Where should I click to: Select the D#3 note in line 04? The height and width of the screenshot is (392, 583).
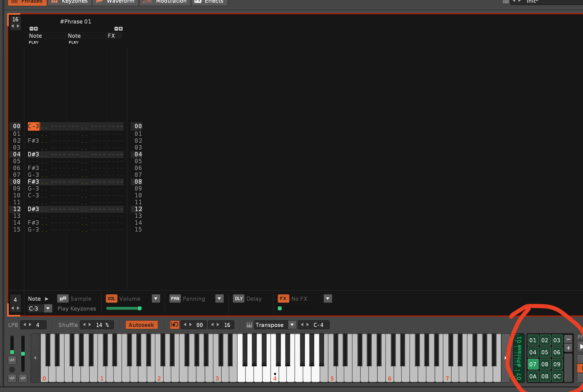tap(33, 154)
